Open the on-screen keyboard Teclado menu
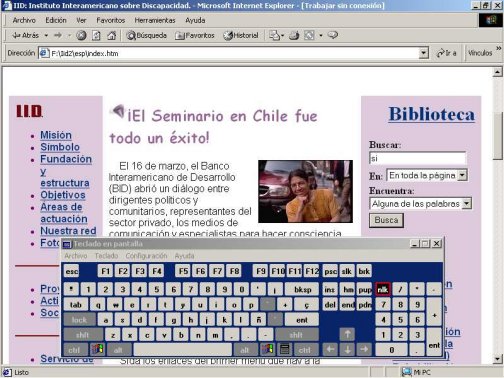This screenshot has width=504, height=378. [106, 256]
